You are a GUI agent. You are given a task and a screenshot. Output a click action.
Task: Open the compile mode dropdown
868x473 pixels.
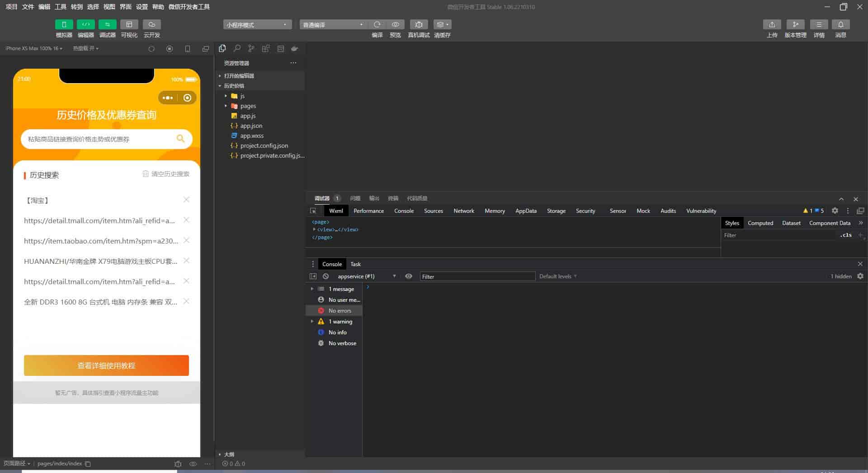click(333, 25)
